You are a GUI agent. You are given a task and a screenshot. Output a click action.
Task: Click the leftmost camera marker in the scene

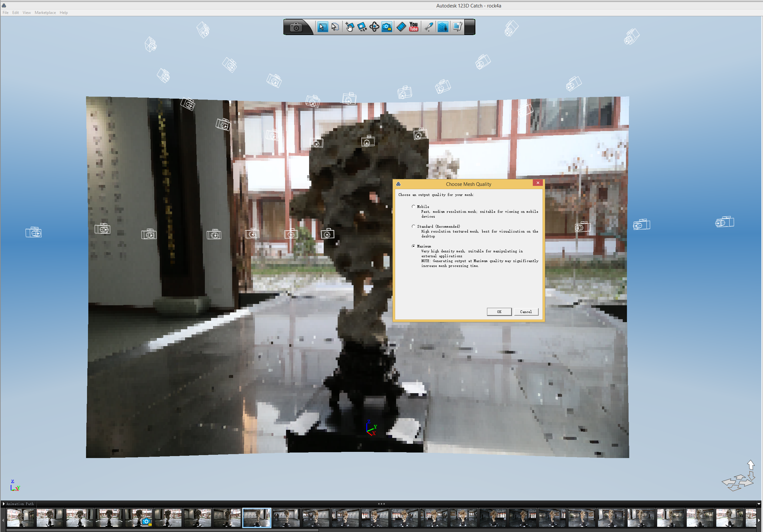click(x=33, y=232)
